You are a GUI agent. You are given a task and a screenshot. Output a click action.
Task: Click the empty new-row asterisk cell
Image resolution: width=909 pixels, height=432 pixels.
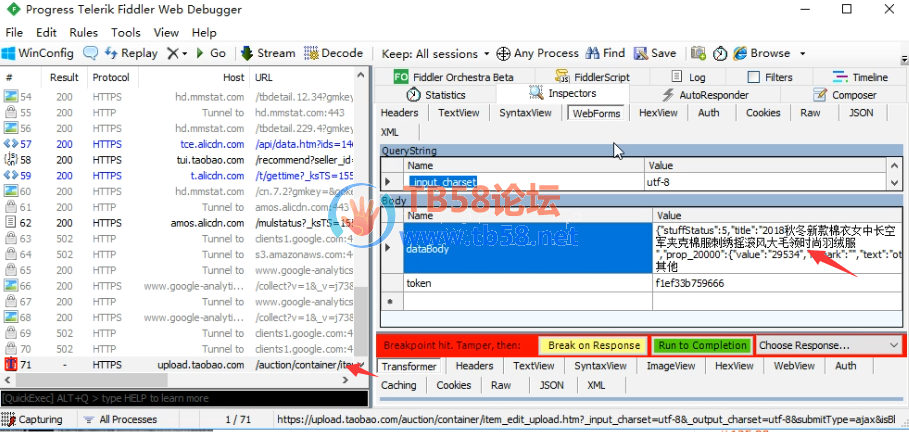[392, 301]
